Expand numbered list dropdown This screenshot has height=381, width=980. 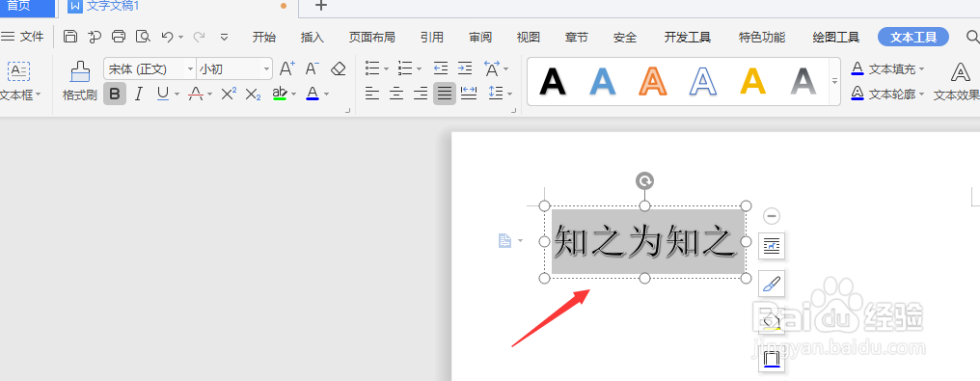[419, 68]
